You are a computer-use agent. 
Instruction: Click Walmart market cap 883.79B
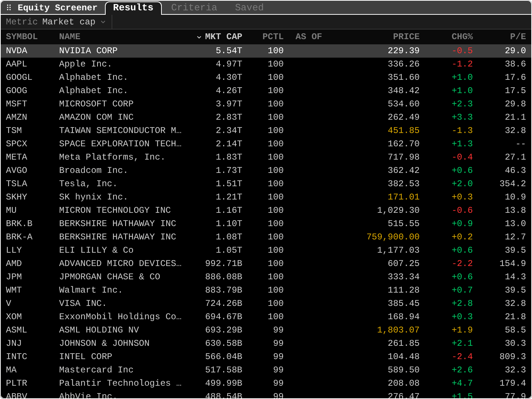point(224,290)
